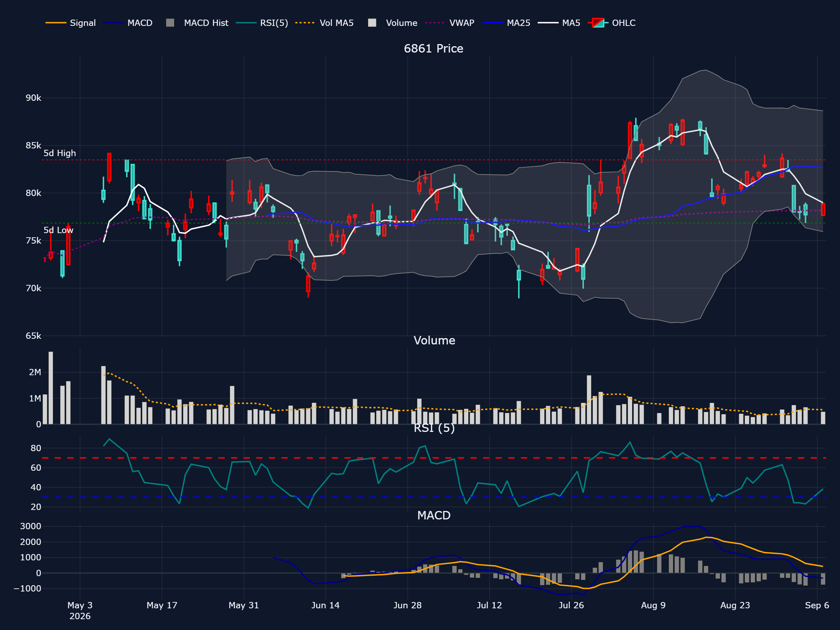Image resolution: width=840 pixels, height=630 pixels.
Task: Toggle the MA25 legend entry
Action: pos(506,23)
